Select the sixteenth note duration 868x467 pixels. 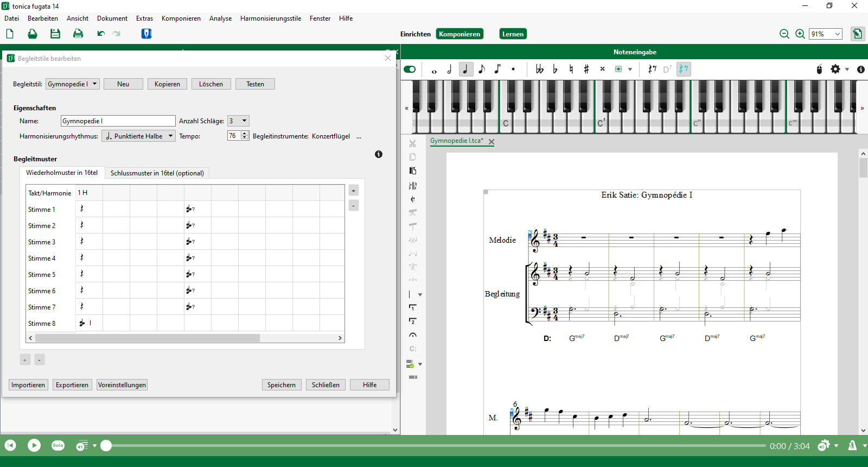497,69
